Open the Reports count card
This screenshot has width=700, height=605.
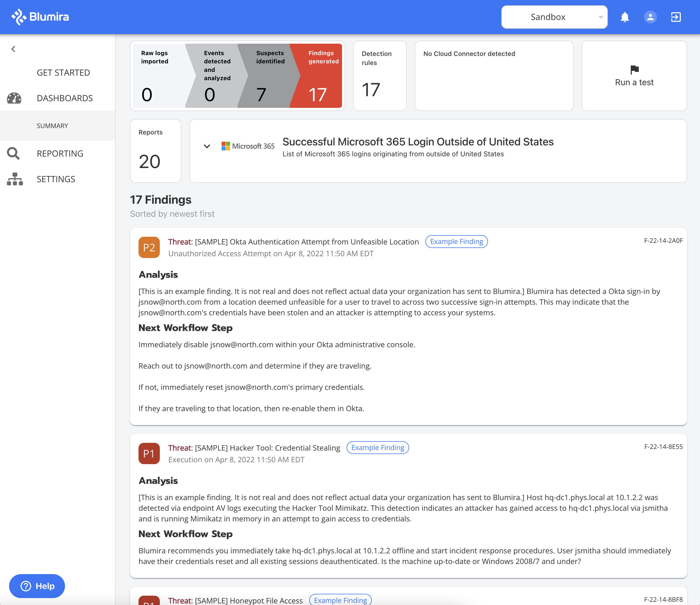[x=155, y=151]
